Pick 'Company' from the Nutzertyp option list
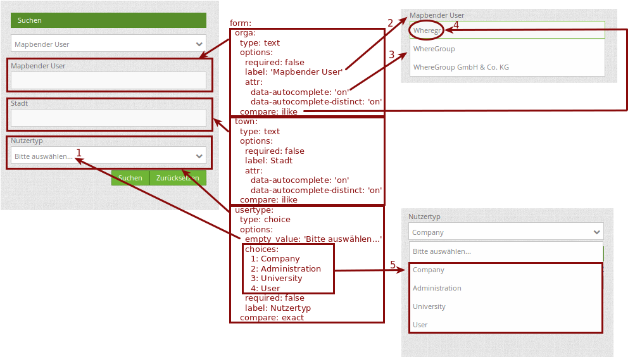 [429, 270]
